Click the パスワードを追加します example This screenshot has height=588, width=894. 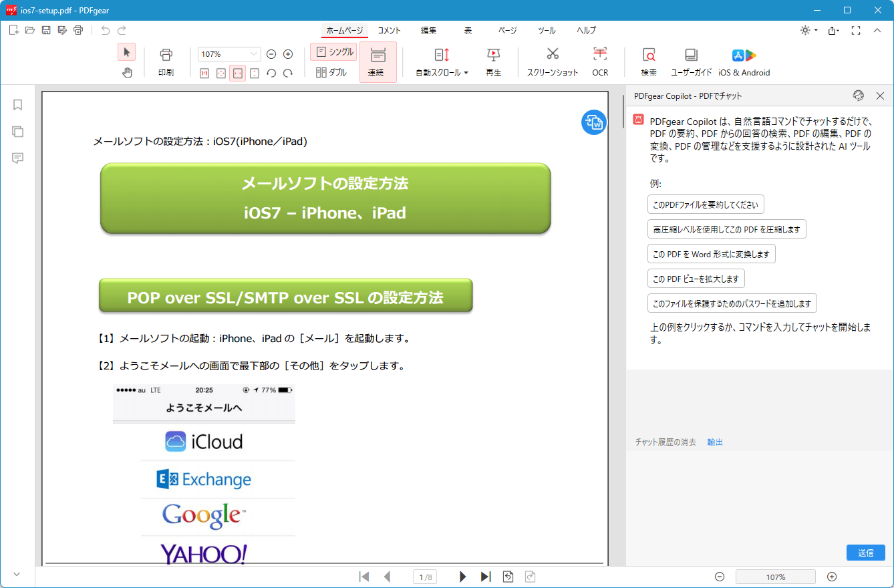732,303
